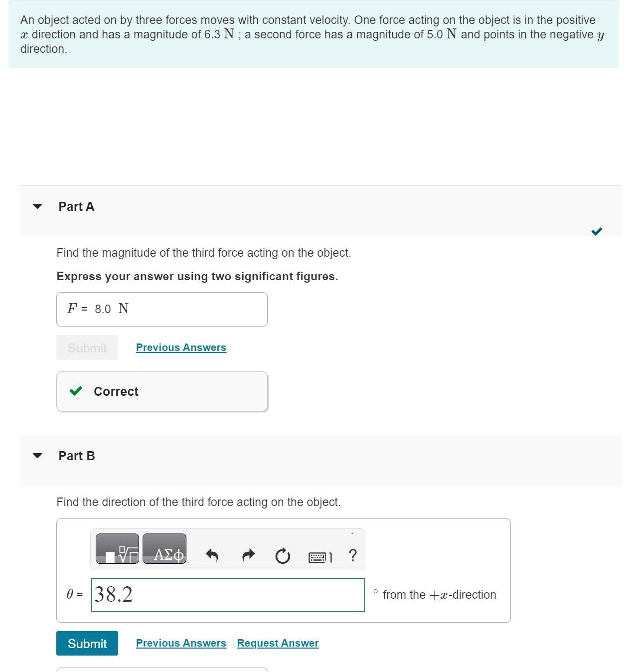
Task: Click the checkmark inside the Correct box
Action: point(75,391)
